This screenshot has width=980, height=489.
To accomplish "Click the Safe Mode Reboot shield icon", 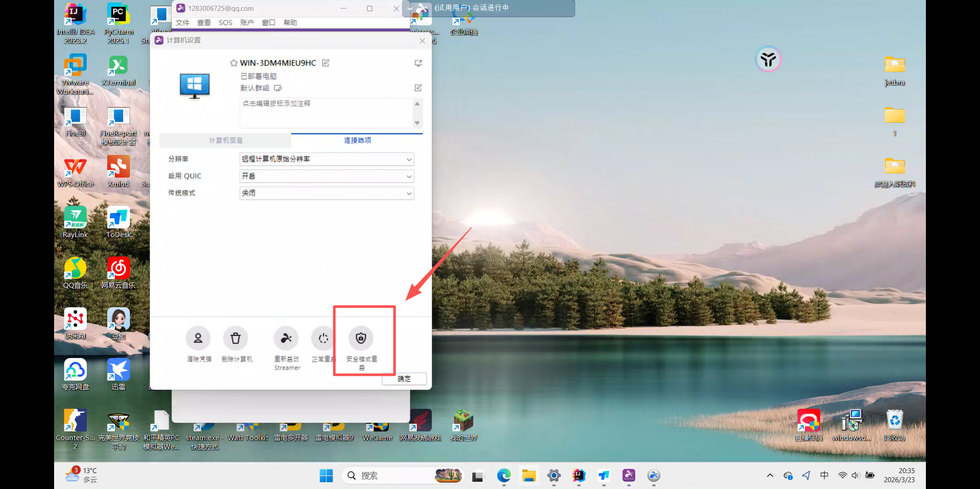I will coord(361,338).
